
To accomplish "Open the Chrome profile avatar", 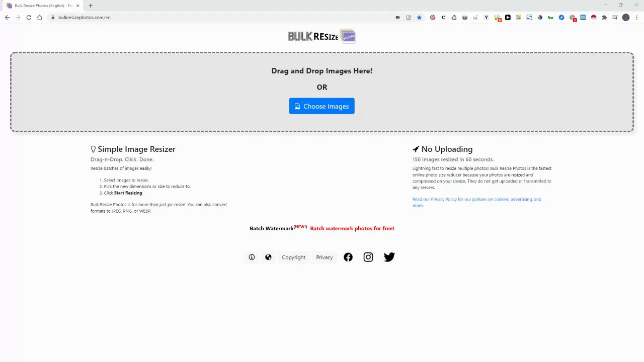I will tap(626, 17).
